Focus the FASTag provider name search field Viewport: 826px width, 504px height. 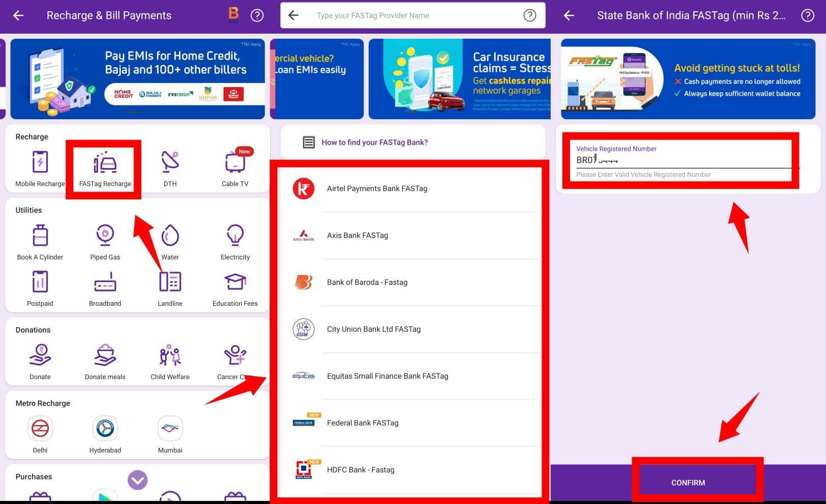413,15
